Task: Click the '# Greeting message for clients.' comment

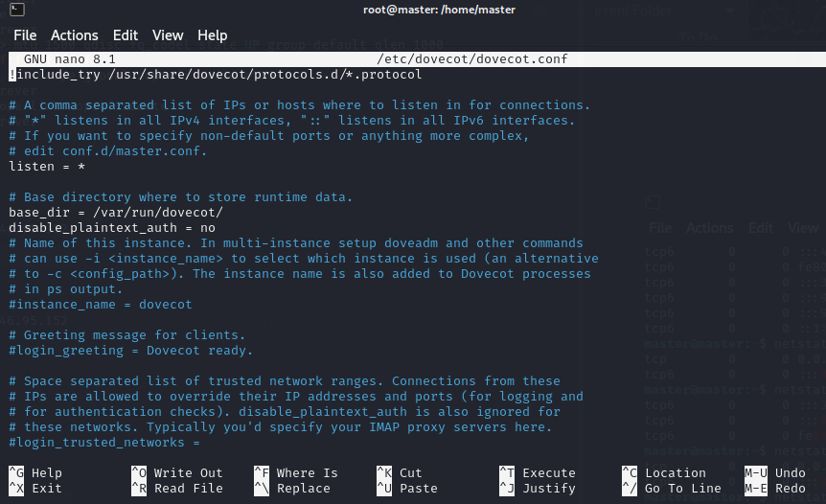Action: click(126, 335)
